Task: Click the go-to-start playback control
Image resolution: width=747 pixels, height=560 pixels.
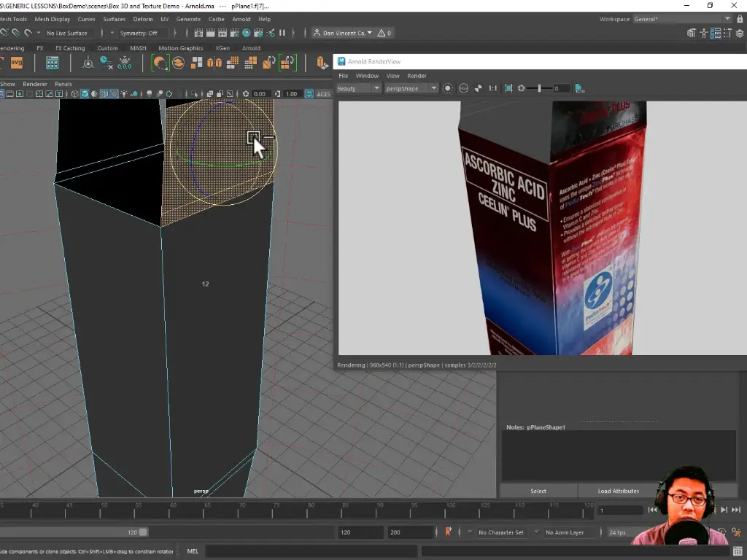Action: (x=651, y=510)
